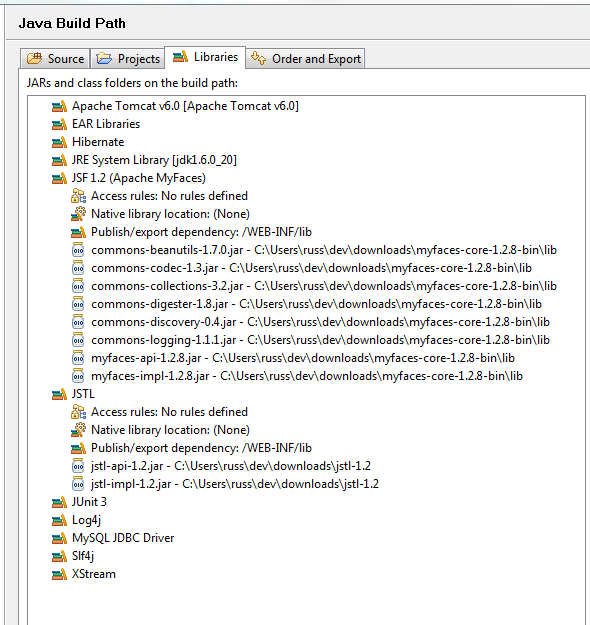Open the Projects tab
This screenshot has width=590, height=625.
pyautogui.click(x=128, y=59)
